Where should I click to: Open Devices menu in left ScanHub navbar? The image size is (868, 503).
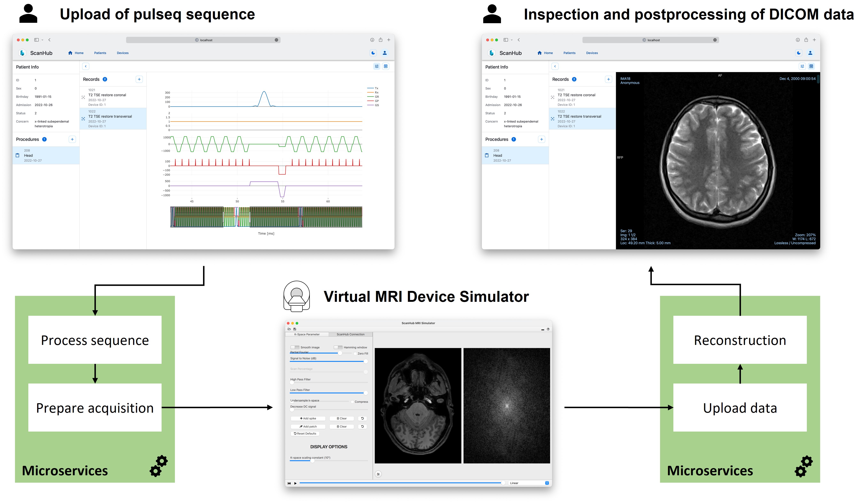pyautogui.click(x=123, y=53)
